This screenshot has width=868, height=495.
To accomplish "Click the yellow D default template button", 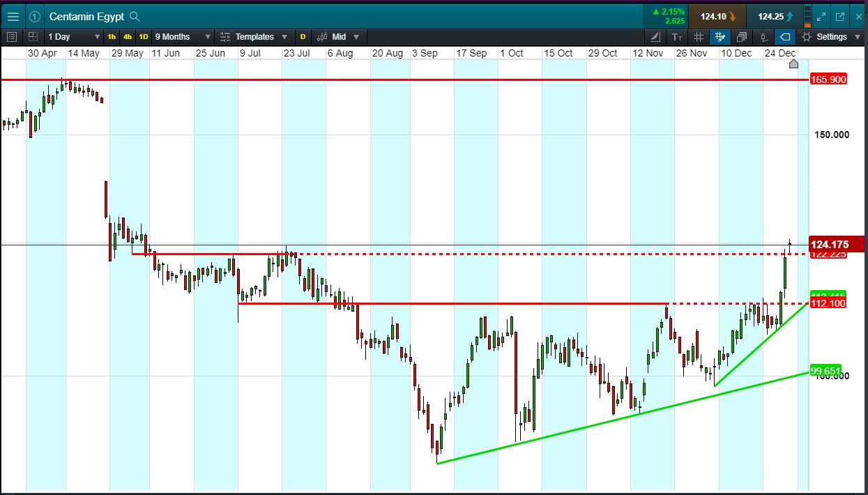I will coord(303,37).
